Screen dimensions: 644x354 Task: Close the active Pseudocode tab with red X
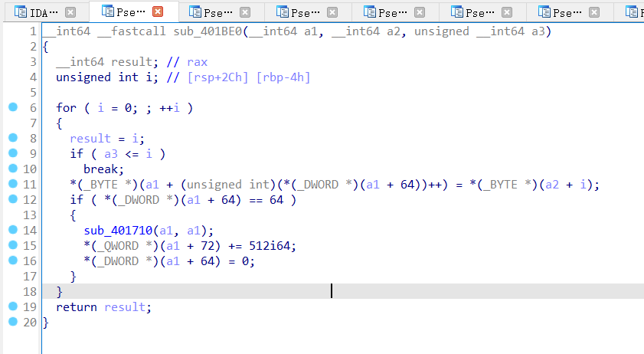[x=158, y=12]
